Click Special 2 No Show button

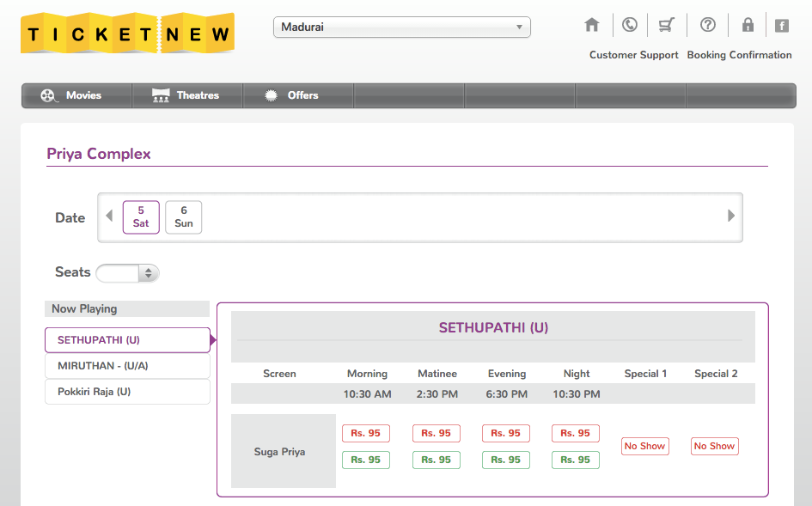(x=715, y=446)
